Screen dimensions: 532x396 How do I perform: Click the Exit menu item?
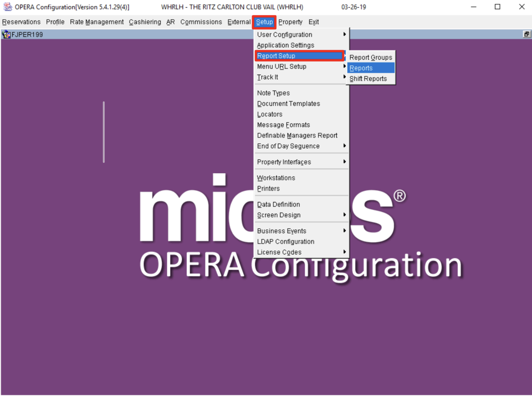point(313,22)
